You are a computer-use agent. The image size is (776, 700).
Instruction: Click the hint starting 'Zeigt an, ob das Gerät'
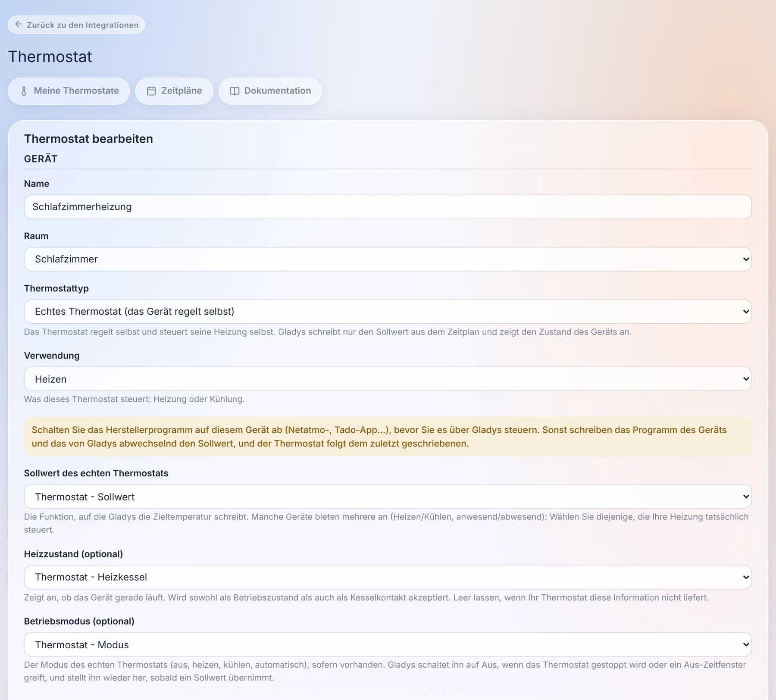point(366,597)
